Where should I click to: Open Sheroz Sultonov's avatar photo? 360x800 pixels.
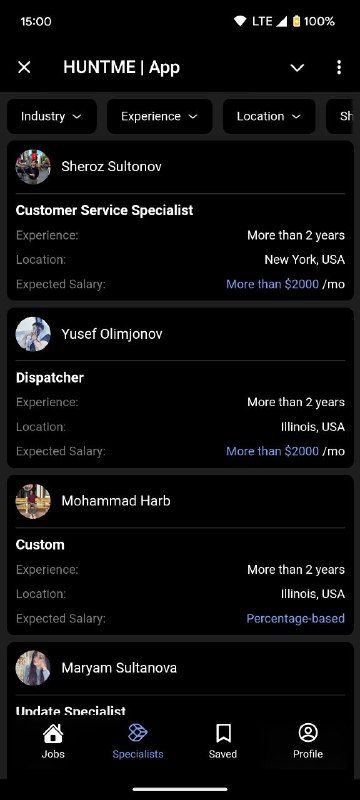click(x=33, y=166)
